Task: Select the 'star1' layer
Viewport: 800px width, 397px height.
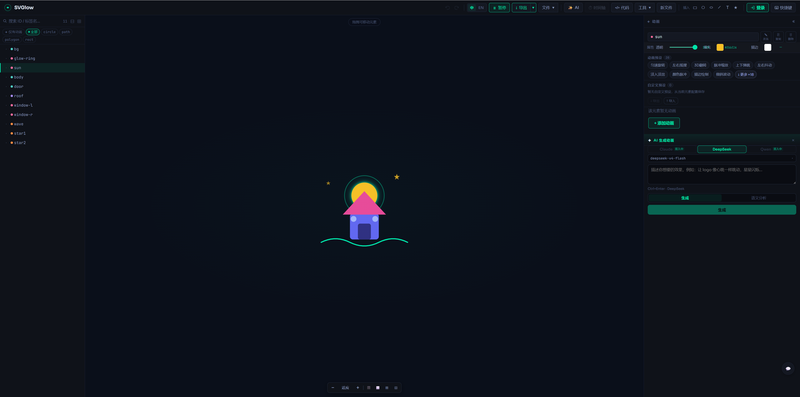Action: point(42,133)
